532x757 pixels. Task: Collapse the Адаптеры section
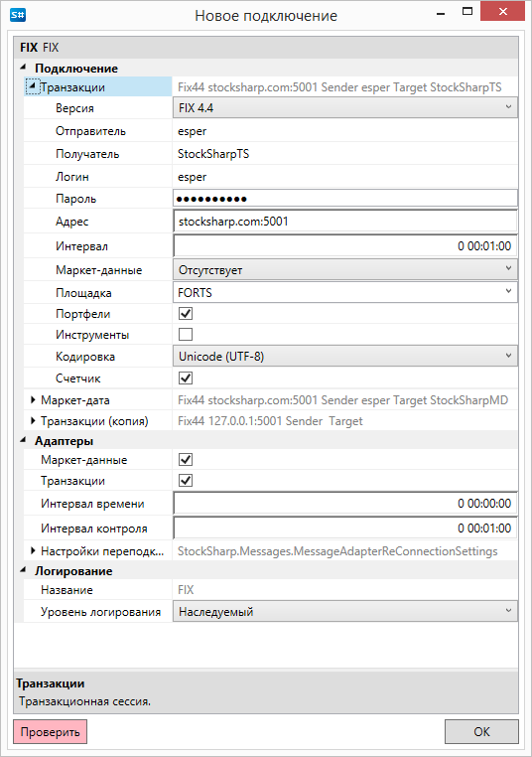tap(23, 440)
